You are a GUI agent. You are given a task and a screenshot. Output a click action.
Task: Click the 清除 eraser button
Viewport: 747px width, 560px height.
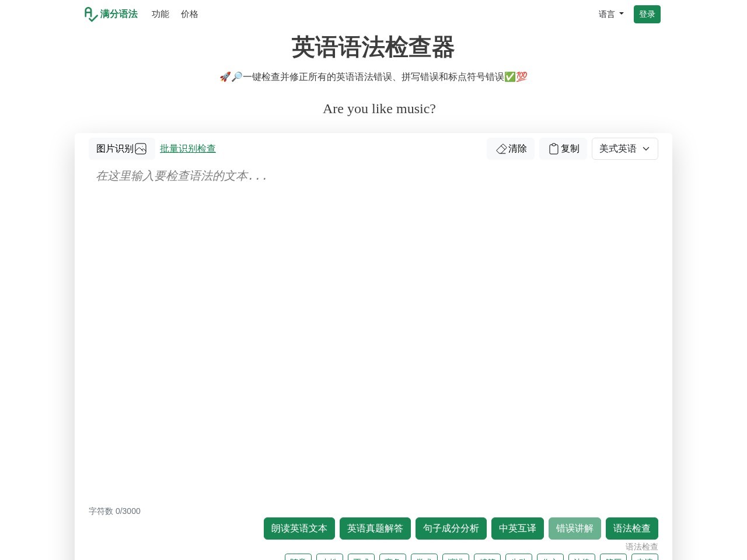pos(511,149)
